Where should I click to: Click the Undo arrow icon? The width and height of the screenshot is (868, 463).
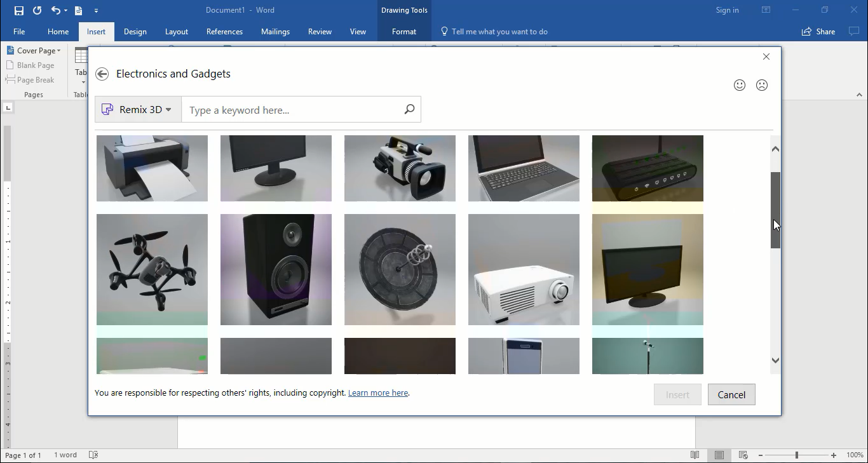coord(56,10)
